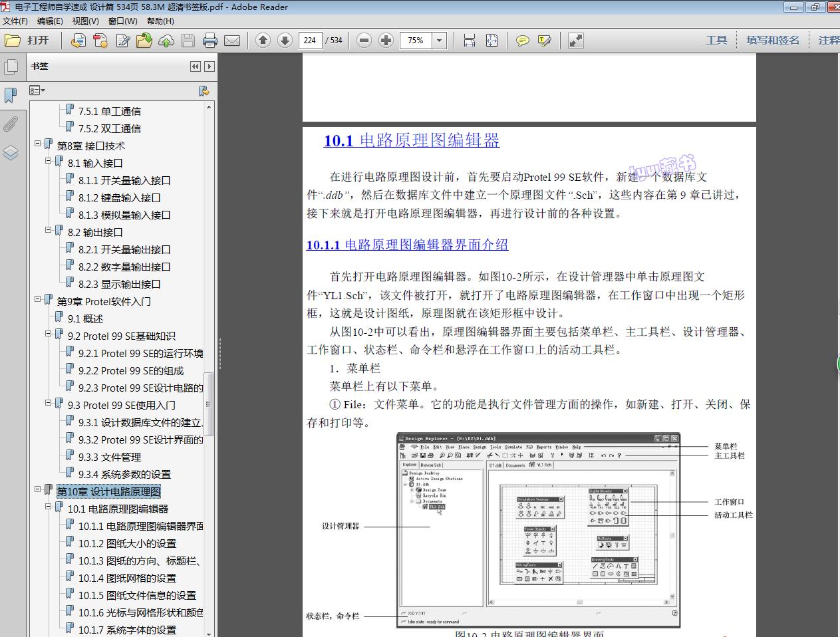Select bookmark 8.2.2 数字量输出接口
Screen dimensions: 840x637
click(x=124, y=267)
